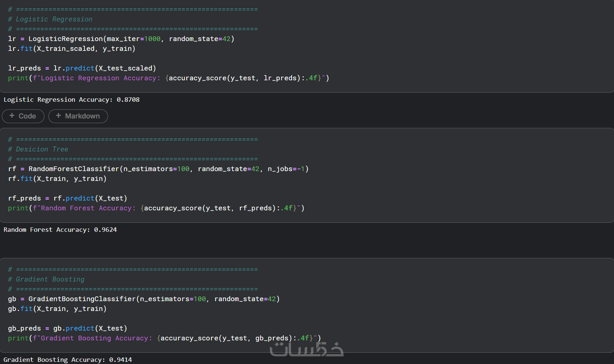
Task: Select the Random Forest Accuracy 0.9624 output
Action: click(60, 230)
